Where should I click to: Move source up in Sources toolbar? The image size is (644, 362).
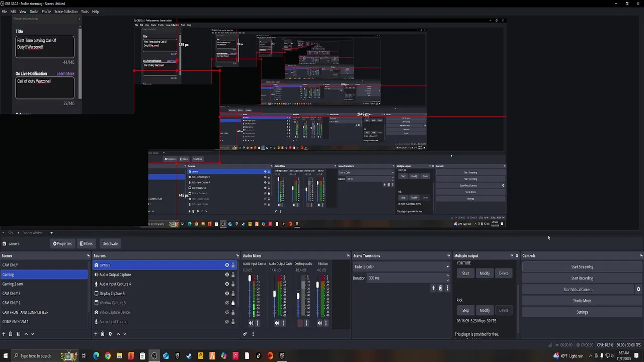click(118, 334)
